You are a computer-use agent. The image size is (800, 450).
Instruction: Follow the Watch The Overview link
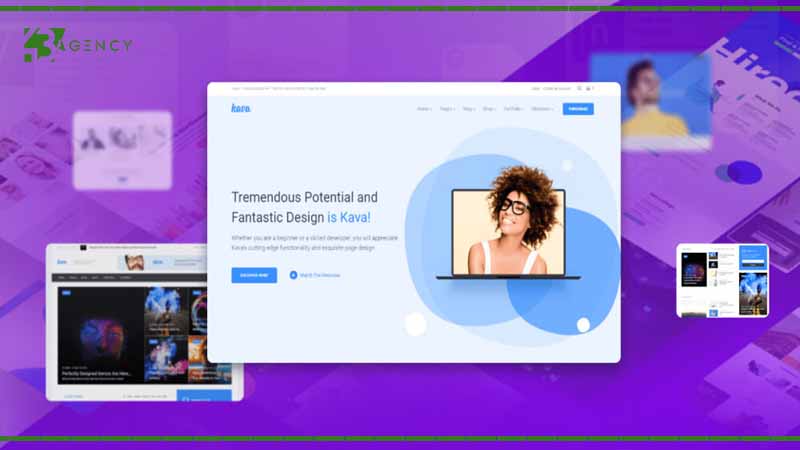coord(320,274)
